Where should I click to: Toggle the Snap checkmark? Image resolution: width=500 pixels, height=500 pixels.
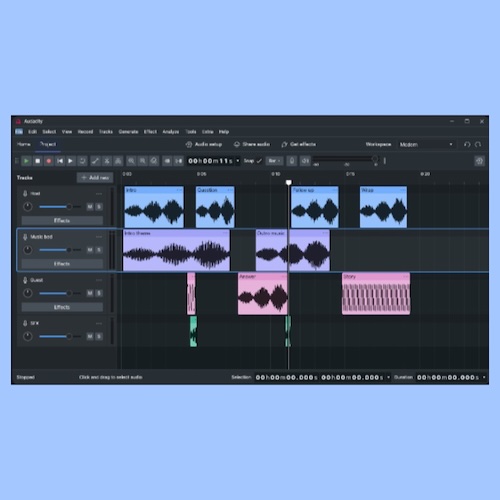pyautogui.click(x=259, y=161)
